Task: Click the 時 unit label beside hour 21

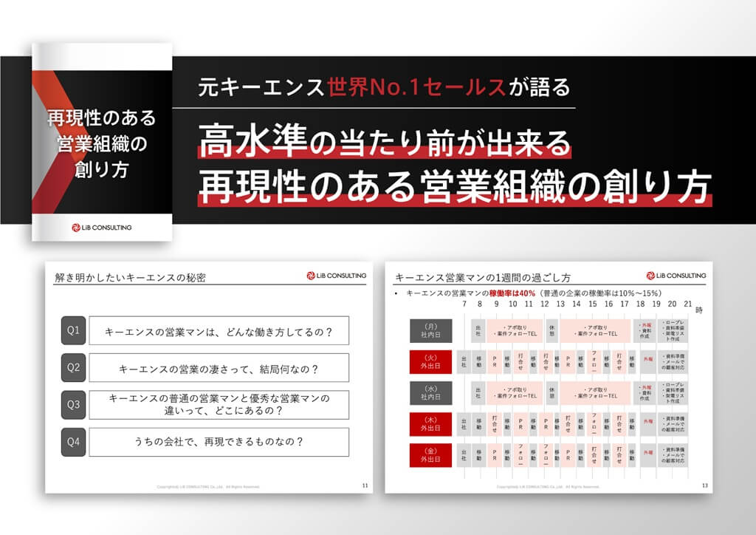Action: 699,310
